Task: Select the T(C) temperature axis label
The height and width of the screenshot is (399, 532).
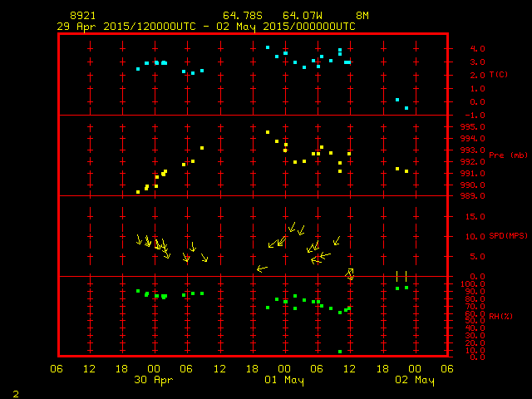Action: [498, 75]
